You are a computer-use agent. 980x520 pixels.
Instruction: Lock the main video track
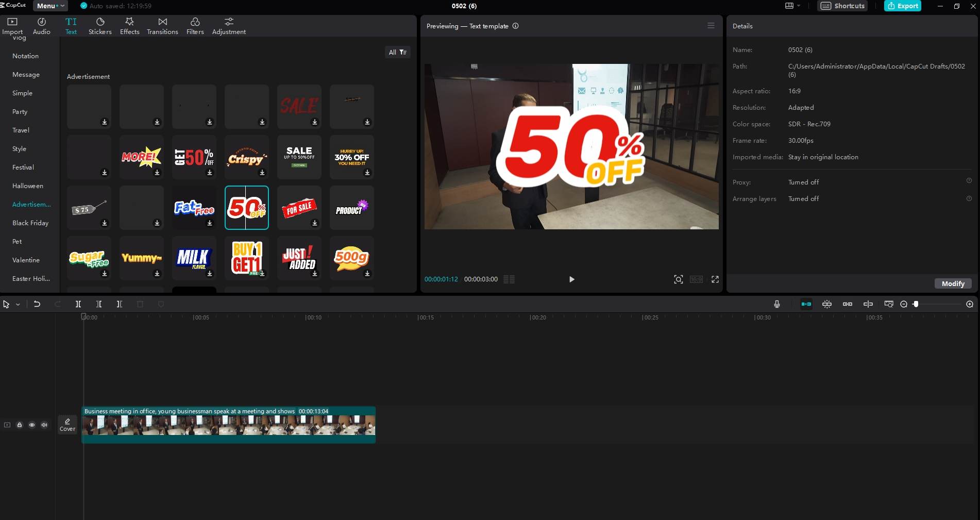[20, 425]
